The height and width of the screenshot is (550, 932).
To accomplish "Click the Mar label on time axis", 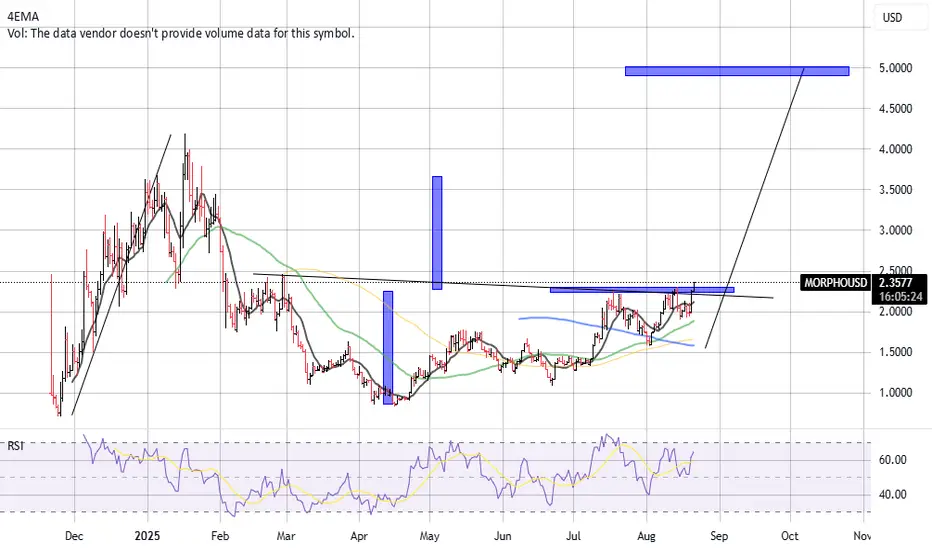I will (x=286, y=536).
